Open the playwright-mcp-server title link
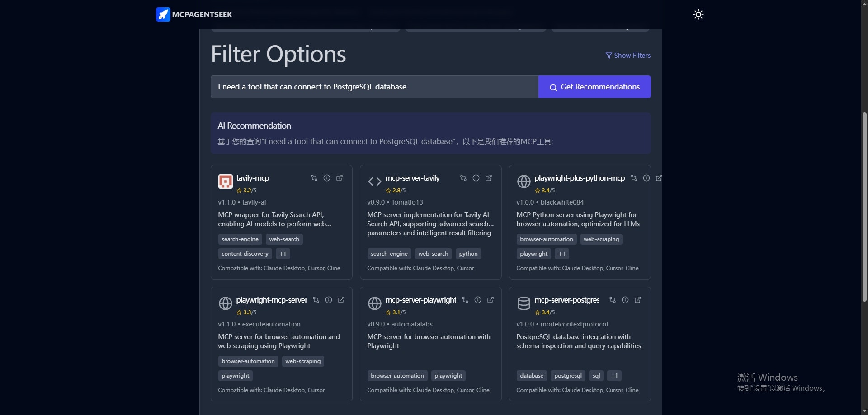 click(x=271, y=300)
